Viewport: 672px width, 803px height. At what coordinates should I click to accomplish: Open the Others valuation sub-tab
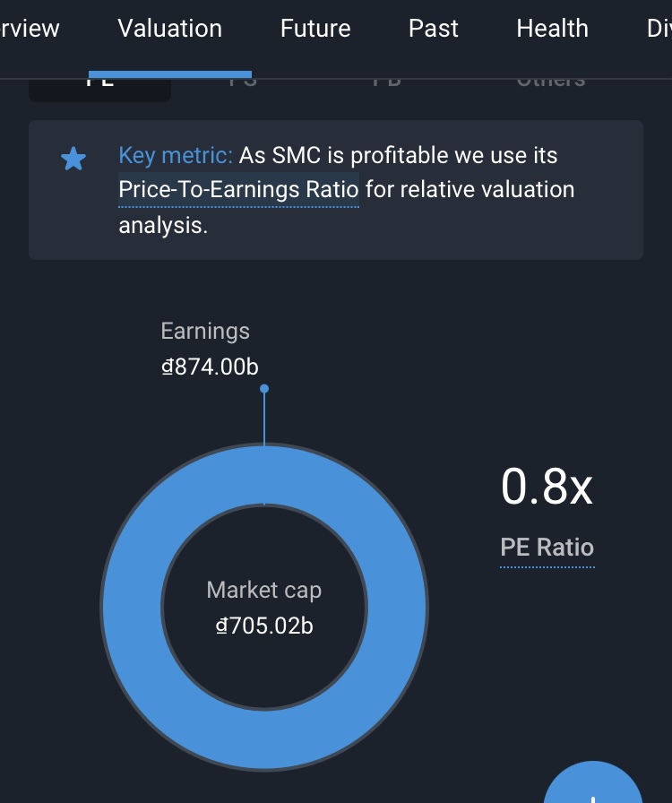551,83
